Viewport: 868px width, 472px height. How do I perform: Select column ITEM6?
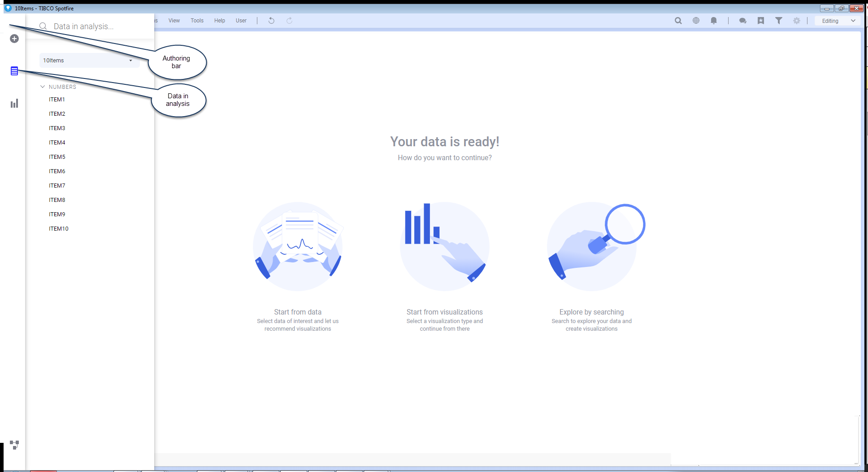click(x=57, y=171)
